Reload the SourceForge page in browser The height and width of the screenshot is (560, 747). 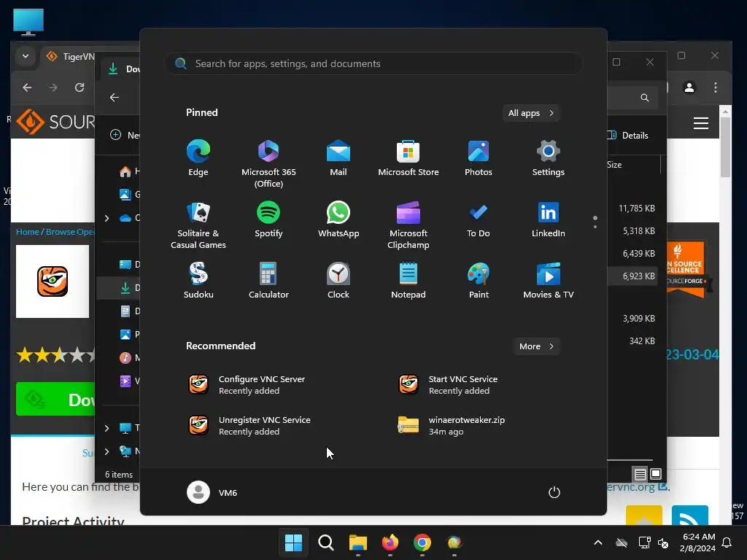click(x=80, y=87)
